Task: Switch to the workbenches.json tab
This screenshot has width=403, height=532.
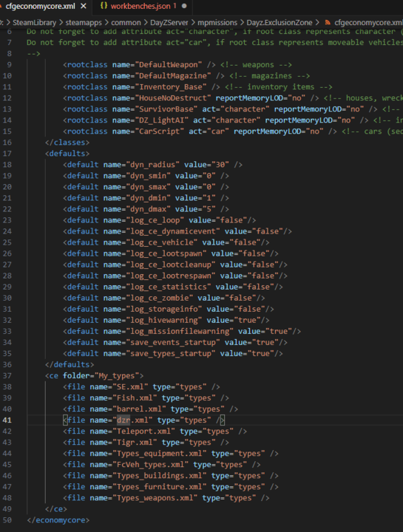Action: pos(140,6)
